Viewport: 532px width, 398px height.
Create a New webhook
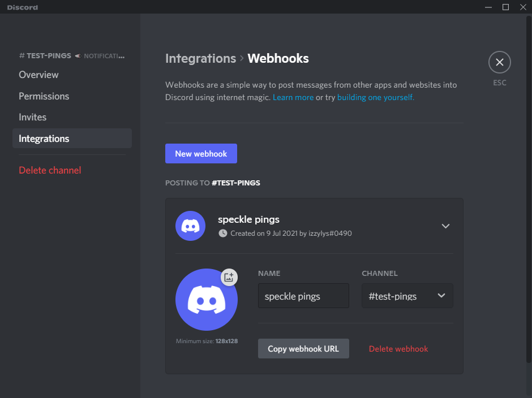pos(201,154)
